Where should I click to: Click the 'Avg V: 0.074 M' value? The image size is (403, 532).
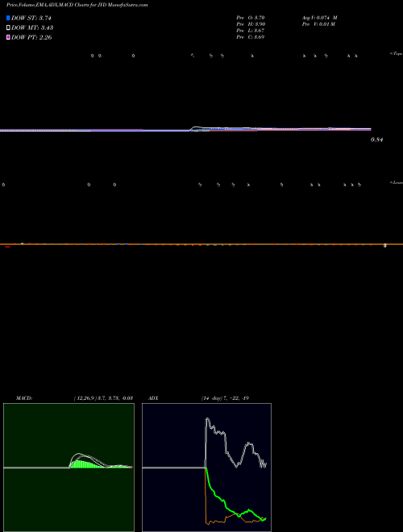coord(319,18)
